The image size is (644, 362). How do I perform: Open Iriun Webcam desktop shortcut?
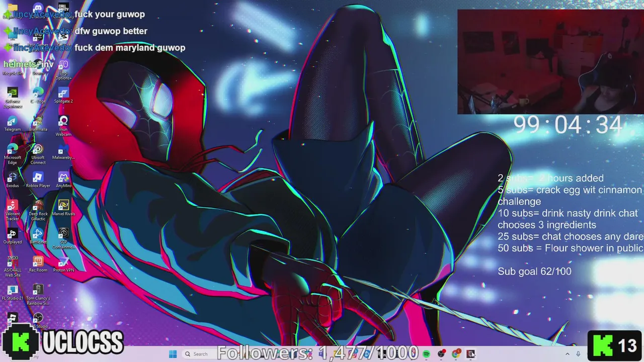[x=63, y=126]
